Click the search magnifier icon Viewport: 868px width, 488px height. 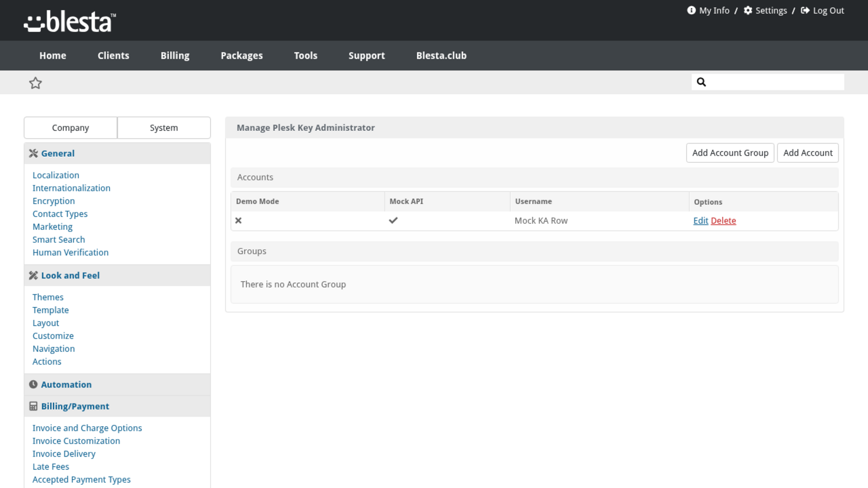(701, 82)
